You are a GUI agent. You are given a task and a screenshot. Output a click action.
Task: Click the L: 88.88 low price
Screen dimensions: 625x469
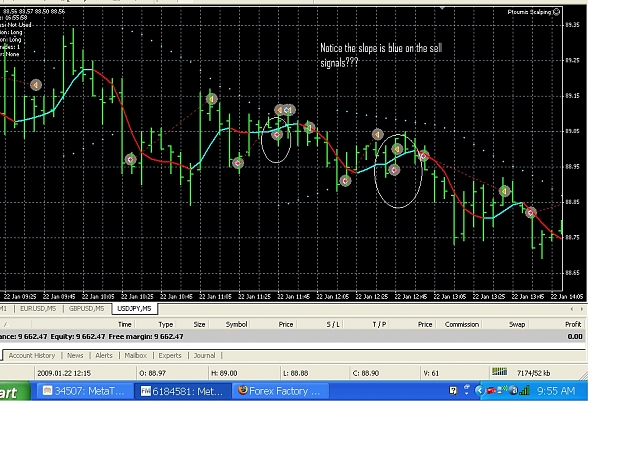coord(296,373)
